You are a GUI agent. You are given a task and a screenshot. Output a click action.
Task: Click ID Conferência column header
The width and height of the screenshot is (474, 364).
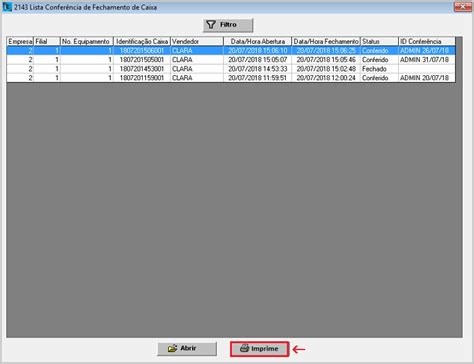(x=427, y=41)
